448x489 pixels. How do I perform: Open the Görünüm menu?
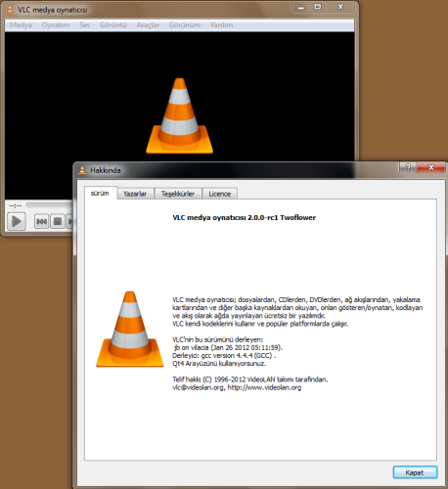(185, 25)
